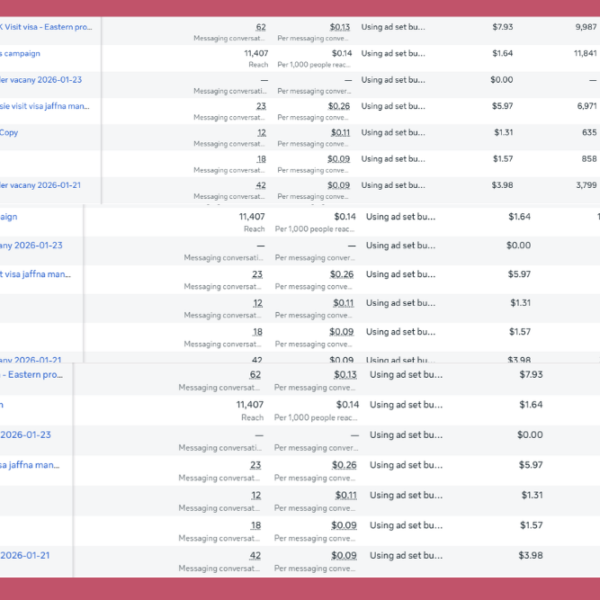Click the 635 value
The width and height of the screenshot is (600, 600).
pos(588,132)
